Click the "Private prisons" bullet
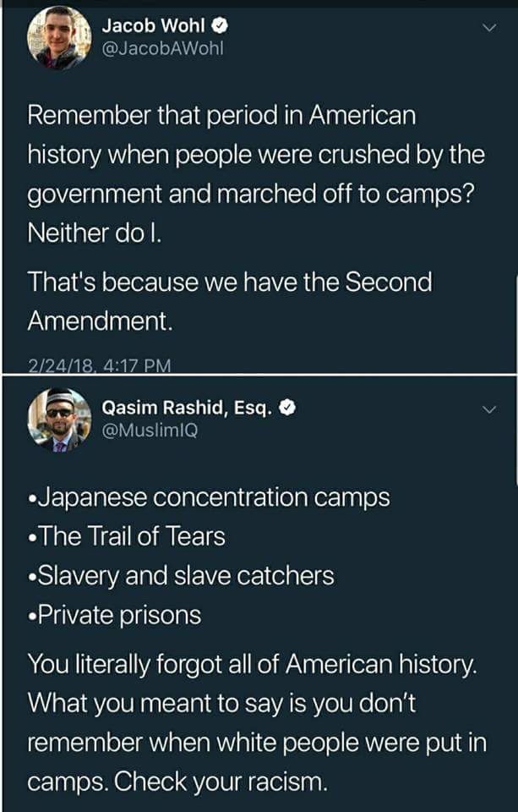 115,615
